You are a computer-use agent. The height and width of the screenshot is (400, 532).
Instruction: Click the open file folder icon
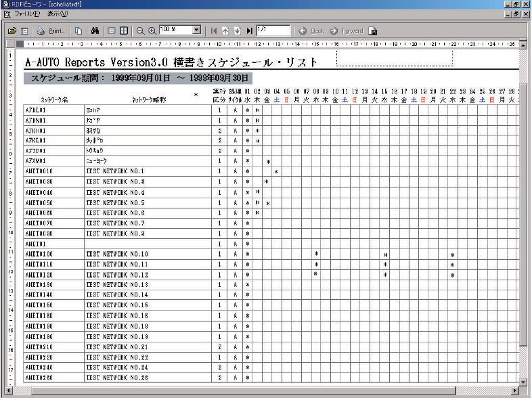point(12,31)
